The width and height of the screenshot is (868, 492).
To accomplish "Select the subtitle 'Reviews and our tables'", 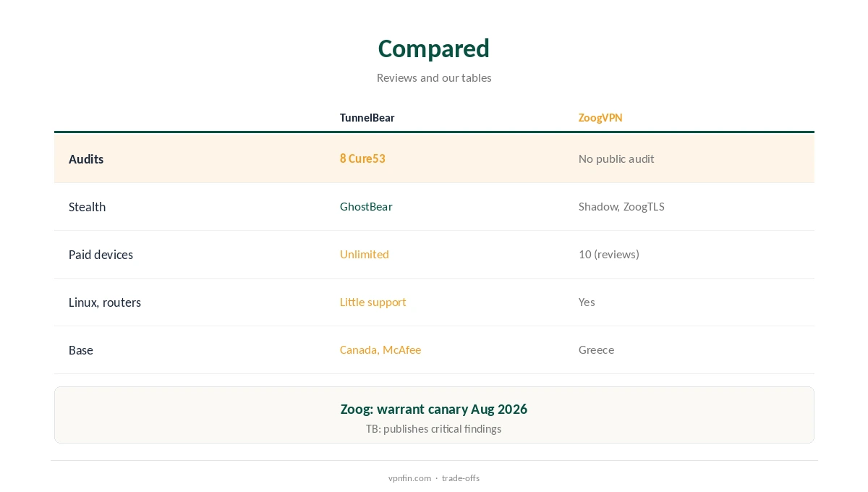I will tap(434, 77).
